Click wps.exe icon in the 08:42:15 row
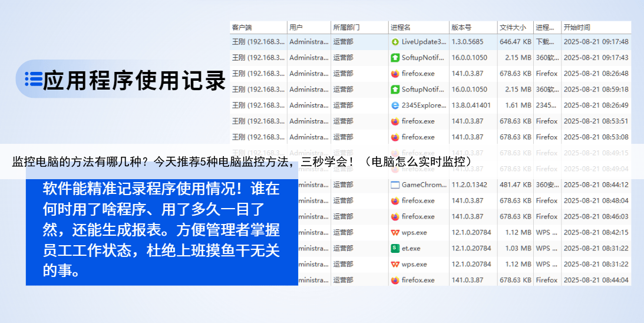The height and width of the screenshot is (323, 644). pyautogui.click(x=395, y=232)
